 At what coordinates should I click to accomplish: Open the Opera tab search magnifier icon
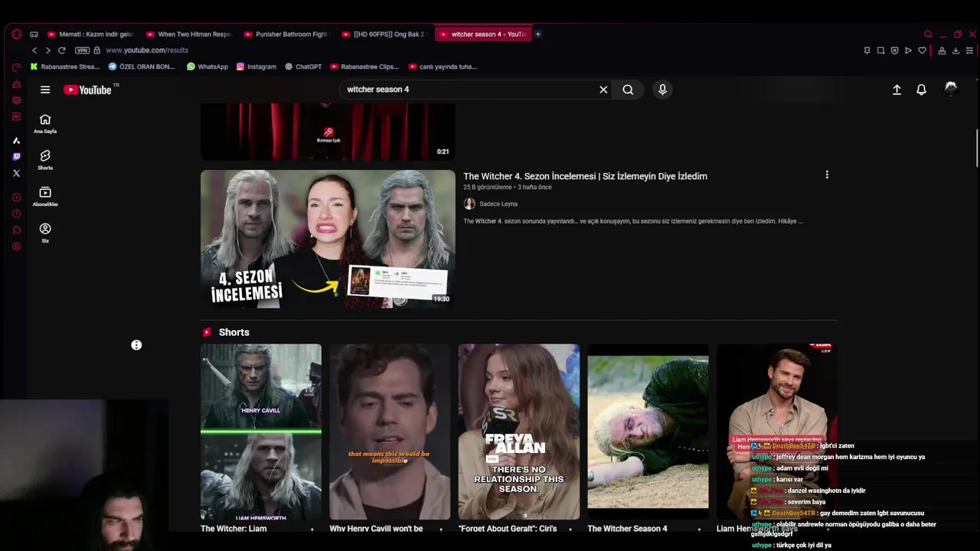click(928, 34)
